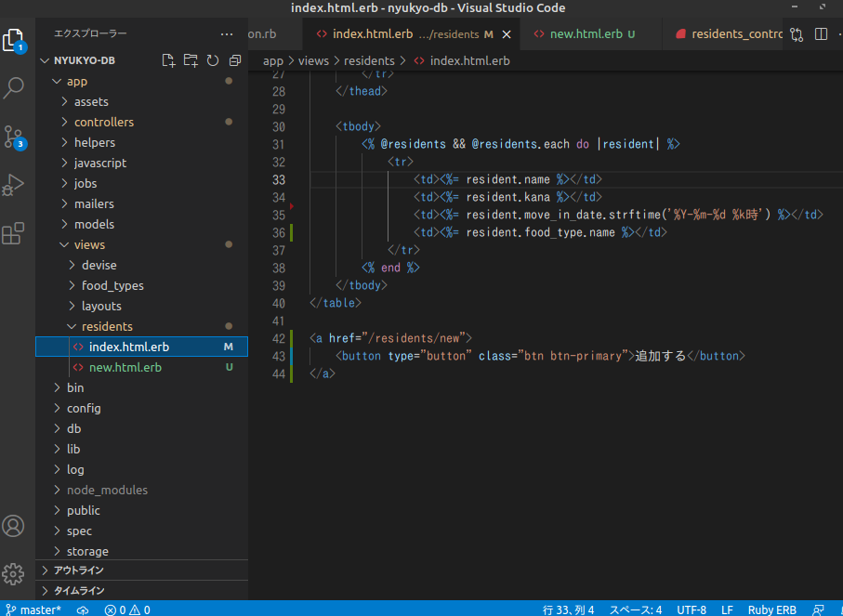Open new.html.erb in the file tree
The width and height of the screenshot is (843, 616).
[x=125, y=367]
